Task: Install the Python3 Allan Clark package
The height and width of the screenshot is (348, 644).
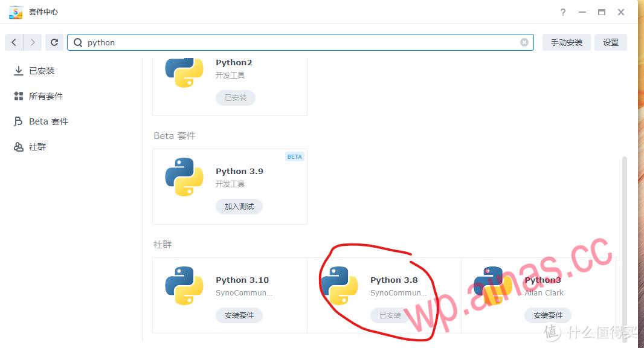Action: coord(548,315)
